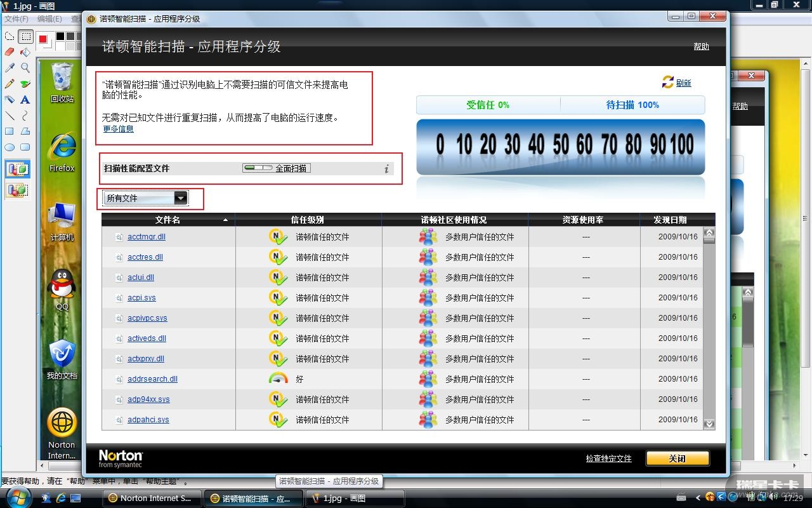Click the system clock showing 17:29
This screenshot has width=812, height=508.
(x=793, y=498)
